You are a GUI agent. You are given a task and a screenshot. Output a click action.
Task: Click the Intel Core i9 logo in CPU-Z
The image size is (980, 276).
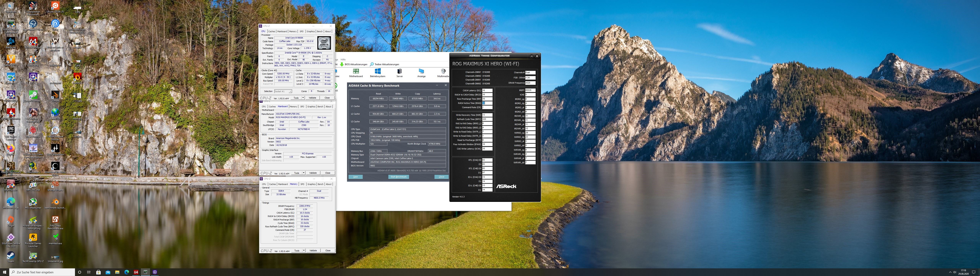tap(324, 43)
